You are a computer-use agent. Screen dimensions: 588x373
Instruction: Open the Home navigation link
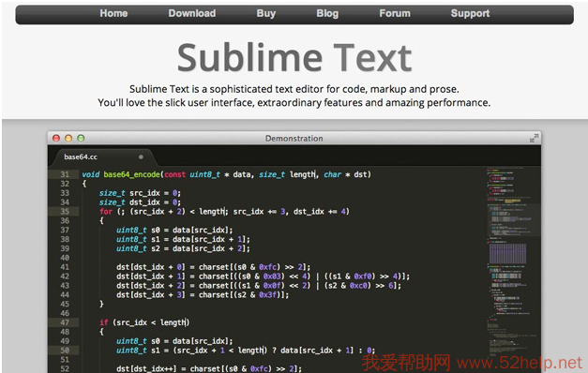113,13
